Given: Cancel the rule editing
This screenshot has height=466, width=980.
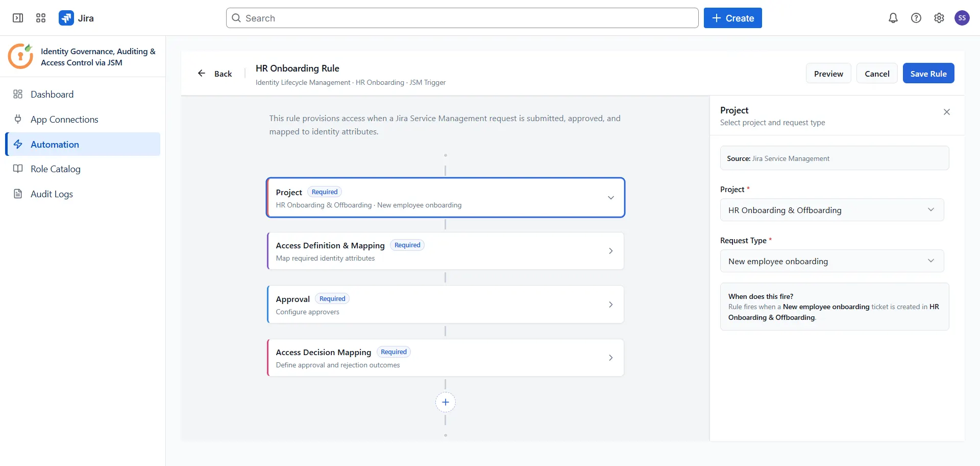Looking at the screenshot, I should (877, 73).
